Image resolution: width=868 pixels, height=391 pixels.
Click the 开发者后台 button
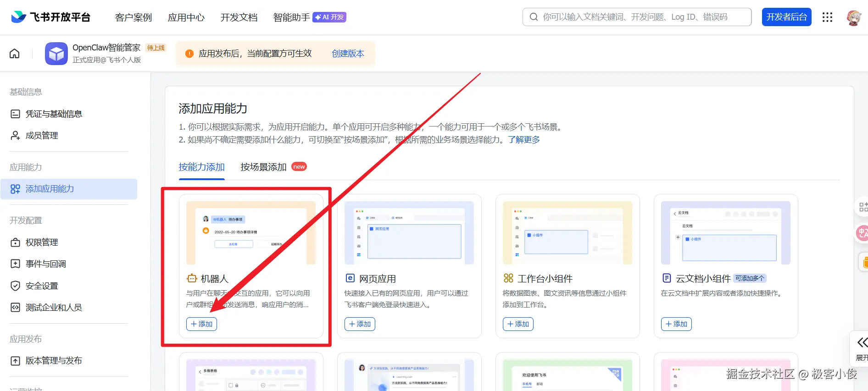coord(787,17)
